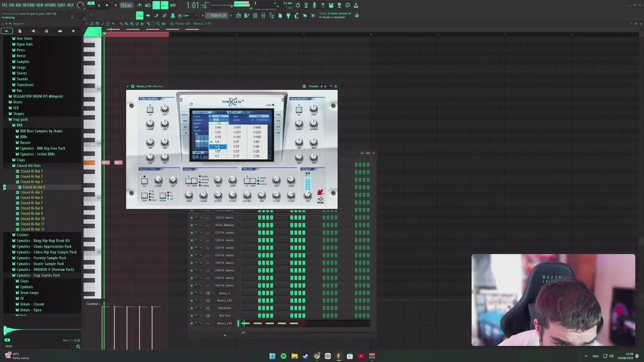Click next preset arrow in Nexus title bar
The width and height of the screenshot is (644, 362).
click(x=325, y=86)
